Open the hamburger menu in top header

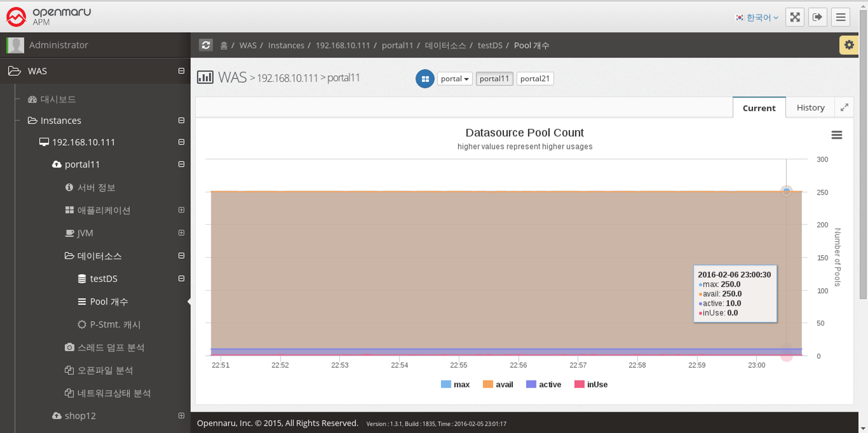(840, 17)
